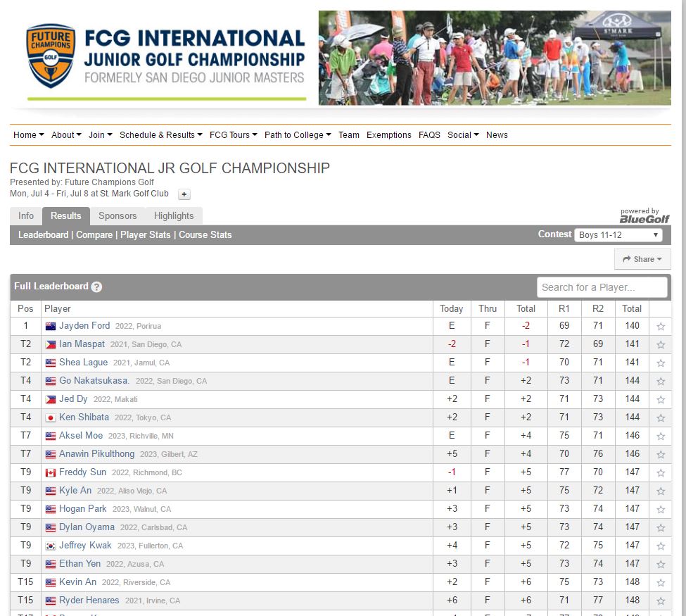Favorite Freddy Sun using the star

point(661,473)
